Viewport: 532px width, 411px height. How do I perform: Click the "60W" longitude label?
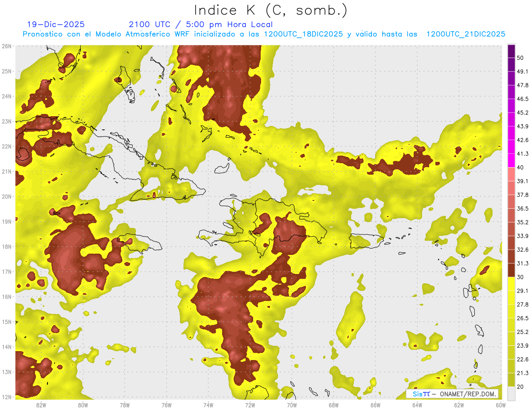(x=501, y=405)
